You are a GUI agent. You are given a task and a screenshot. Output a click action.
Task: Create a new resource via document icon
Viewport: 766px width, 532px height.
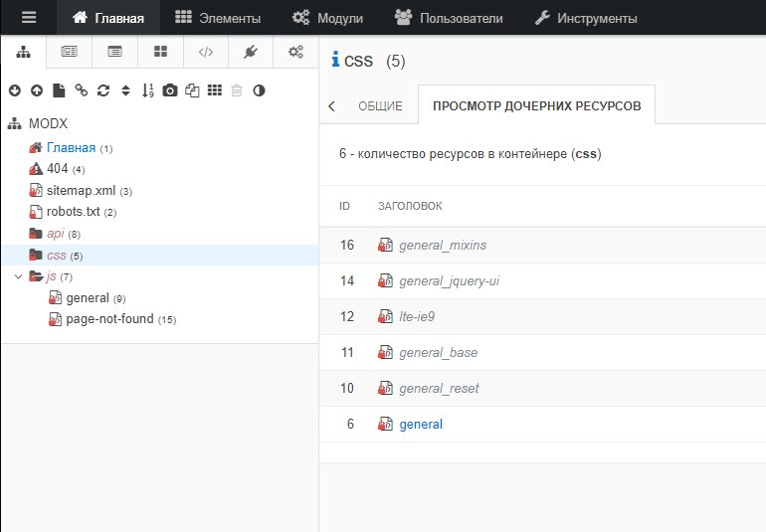coord(59,90)
